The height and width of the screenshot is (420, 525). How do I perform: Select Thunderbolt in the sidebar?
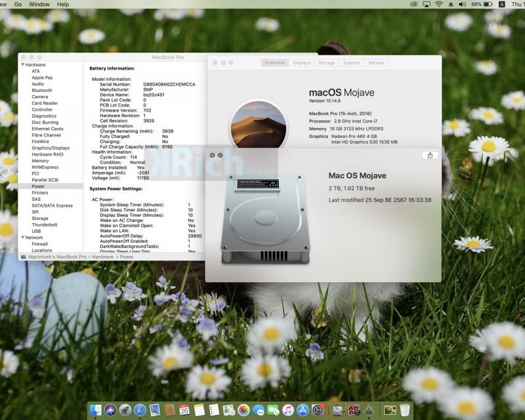[45, 224]
